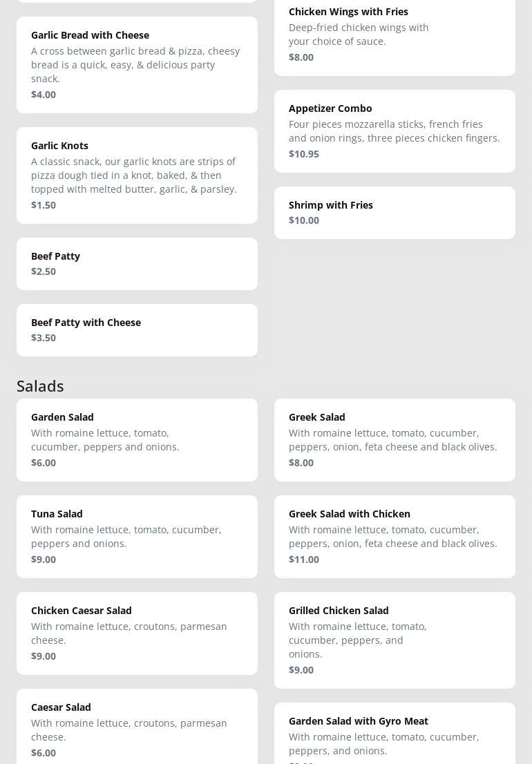This screenshot has height=764, width=532.
Task: Select the Garden Salad card
Action: [137, 439]
